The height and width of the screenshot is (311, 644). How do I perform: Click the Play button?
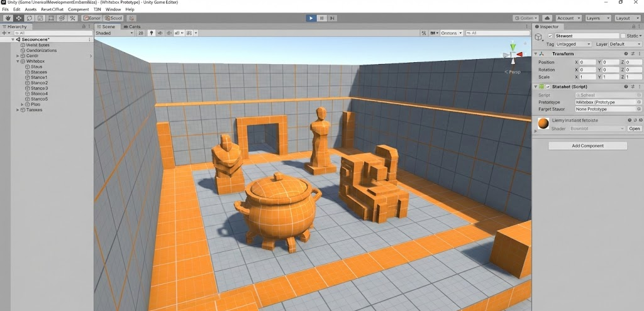[311, 18]
